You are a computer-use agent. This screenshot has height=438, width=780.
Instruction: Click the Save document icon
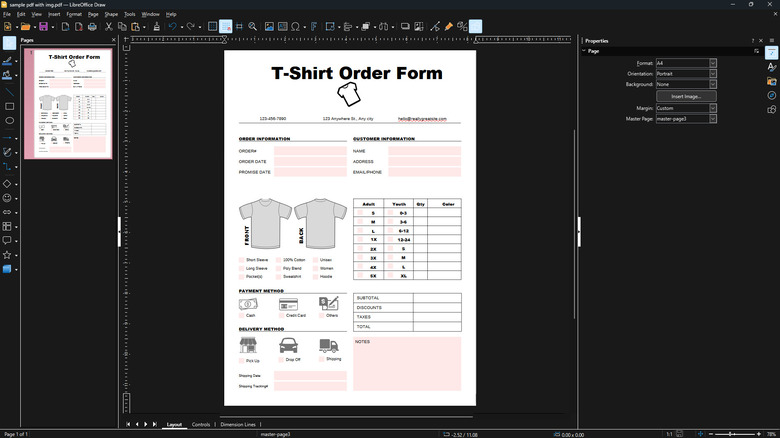pos(43,27)
